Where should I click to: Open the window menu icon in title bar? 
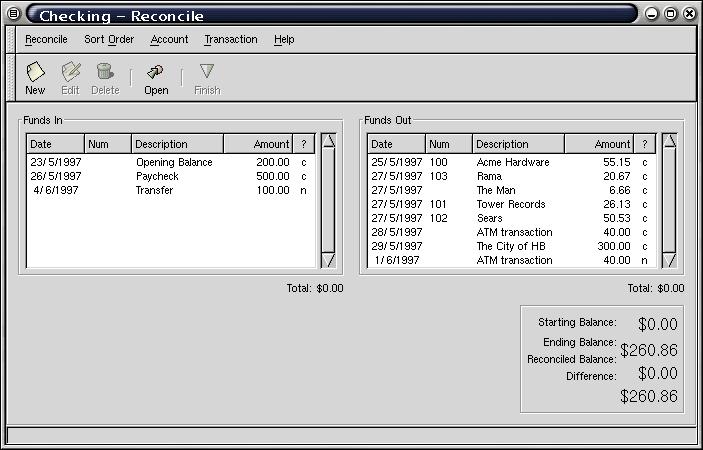(x=13, y=14)
